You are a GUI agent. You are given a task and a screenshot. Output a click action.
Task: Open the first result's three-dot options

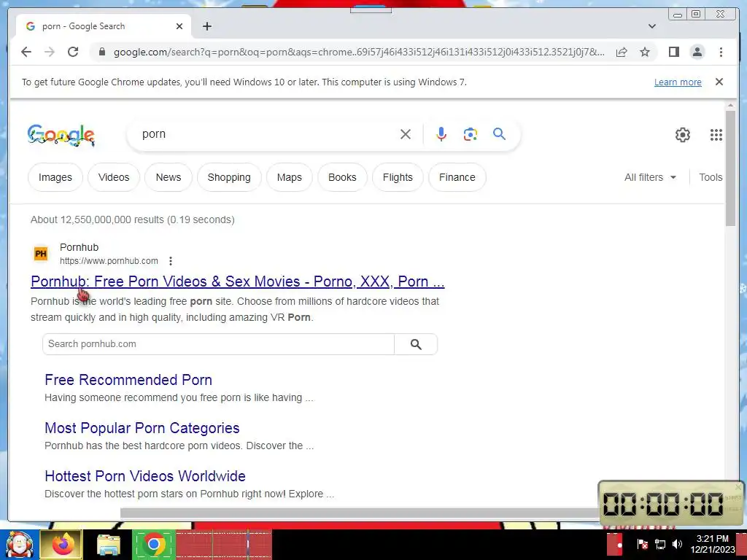[171, 261]
